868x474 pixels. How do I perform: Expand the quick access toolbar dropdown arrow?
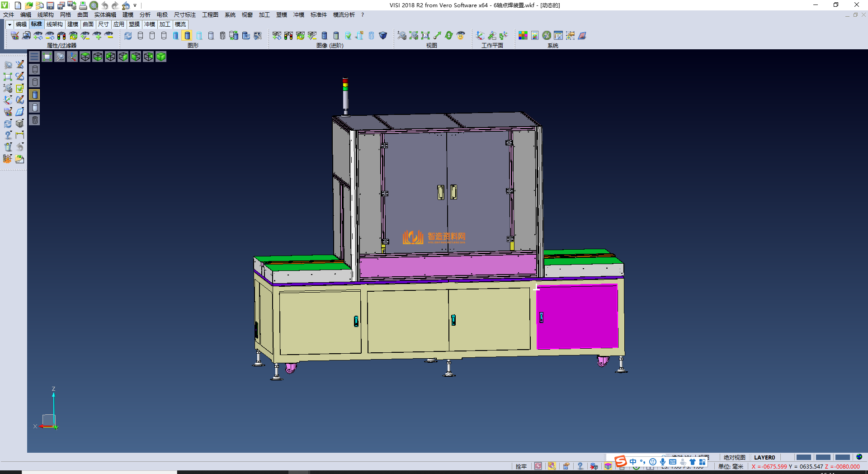click(x=135, y=5)
